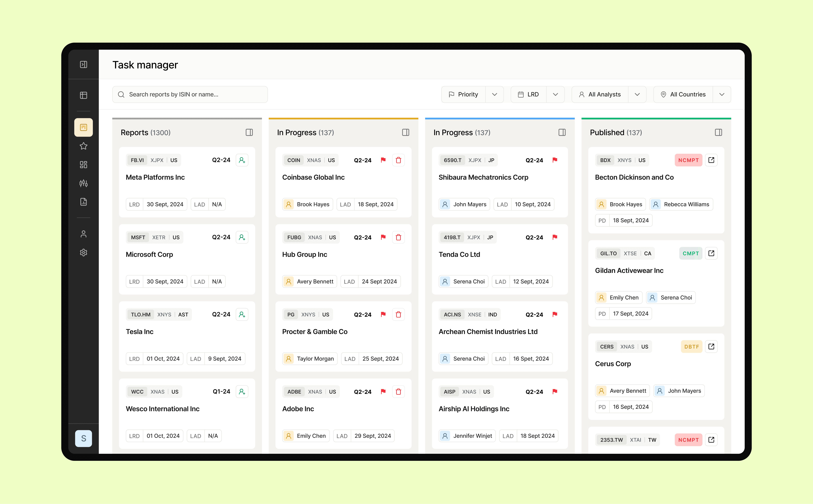Click Jennifer Winjet analyst chip
Screen dimensions: 813x504
467,436
